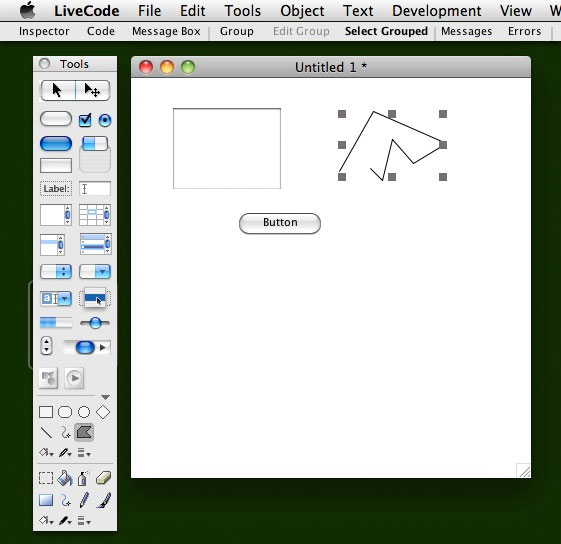This screenshot has height=544, width=561.
Task: Click the Button on the stack
Action: point(280,223)
